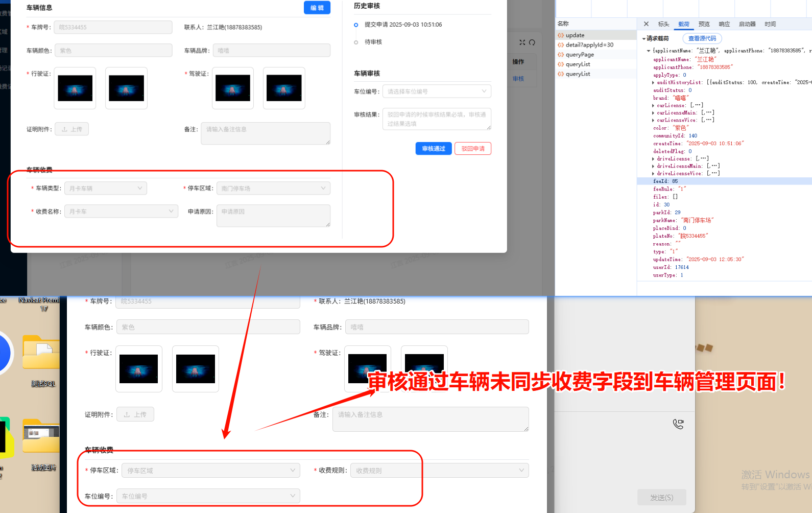Expand the carLicenseMain array
Screen dimensions: 812x513
tap(653, 112)
